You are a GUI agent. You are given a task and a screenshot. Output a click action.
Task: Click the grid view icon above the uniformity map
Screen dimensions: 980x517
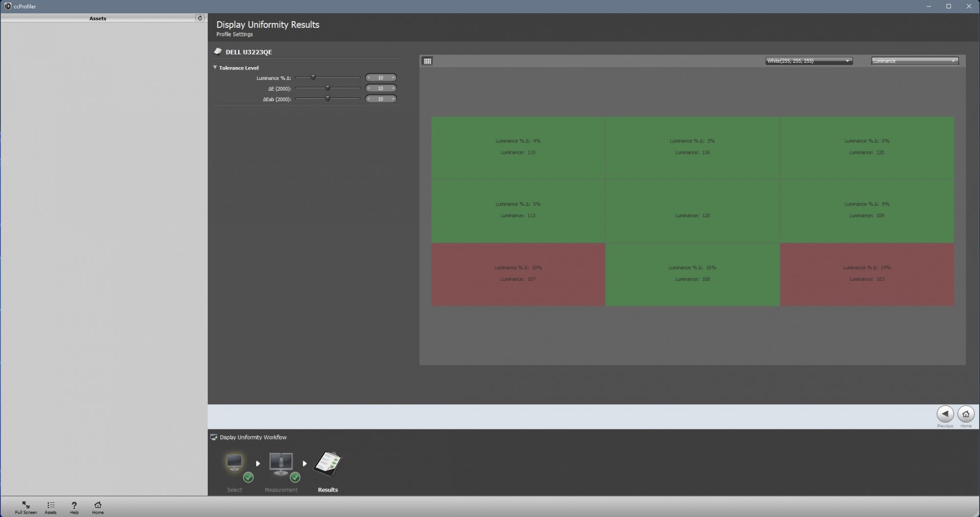[427, 61]
